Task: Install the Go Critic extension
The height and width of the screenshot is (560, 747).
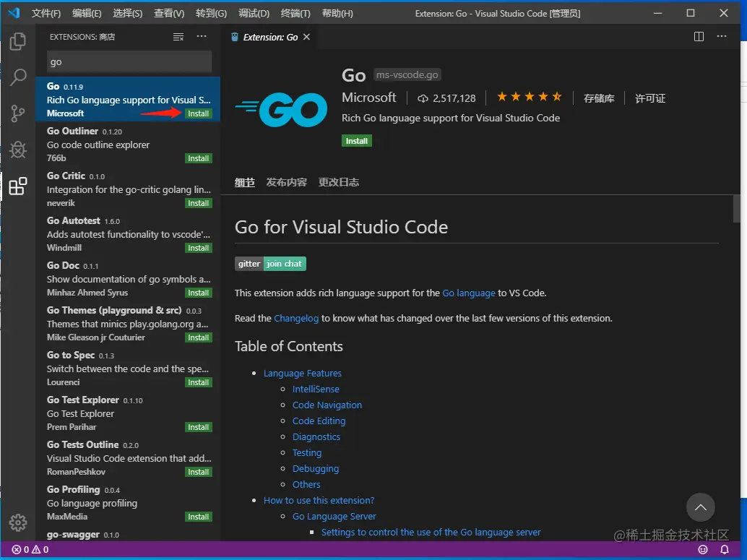Action: pos(198,203)
